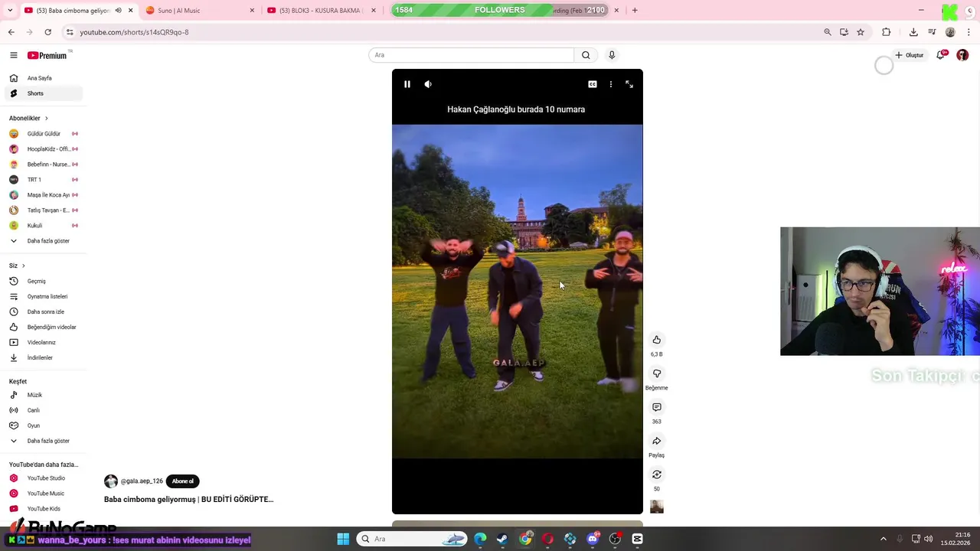Open the short's three-dot options menu
The height and width of the screenshot is (551, 980).
click(610, 84)
